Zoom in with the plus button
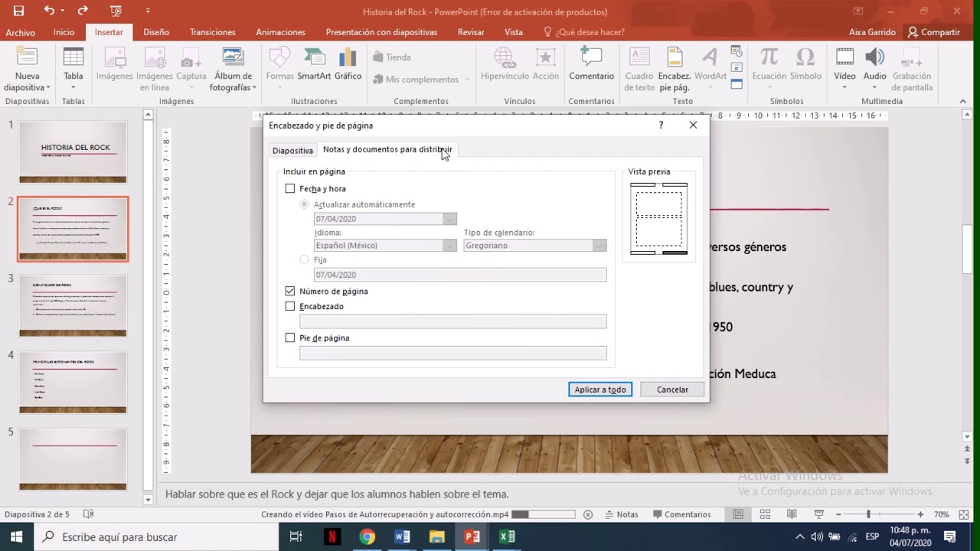This screenshot has height=551, width=980. [x=920, y=514]
